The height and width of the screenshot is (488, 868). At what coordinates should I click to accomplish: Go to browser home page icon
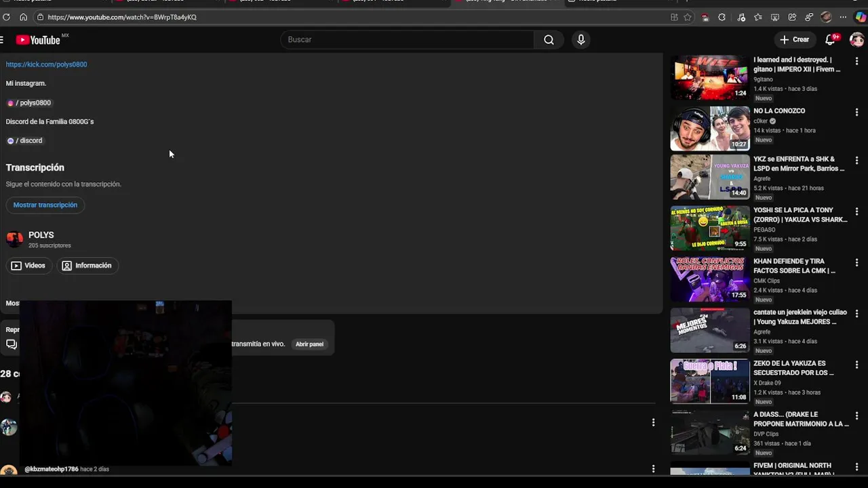23,17
